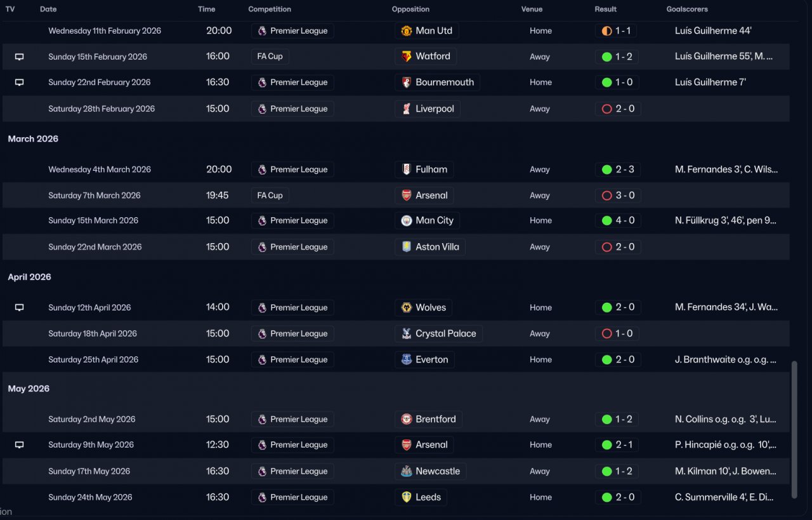The width and height of the screenshot is (812, 520).
Task: Click the Newcastle club crest icon
Action: [x=407, y=471]
